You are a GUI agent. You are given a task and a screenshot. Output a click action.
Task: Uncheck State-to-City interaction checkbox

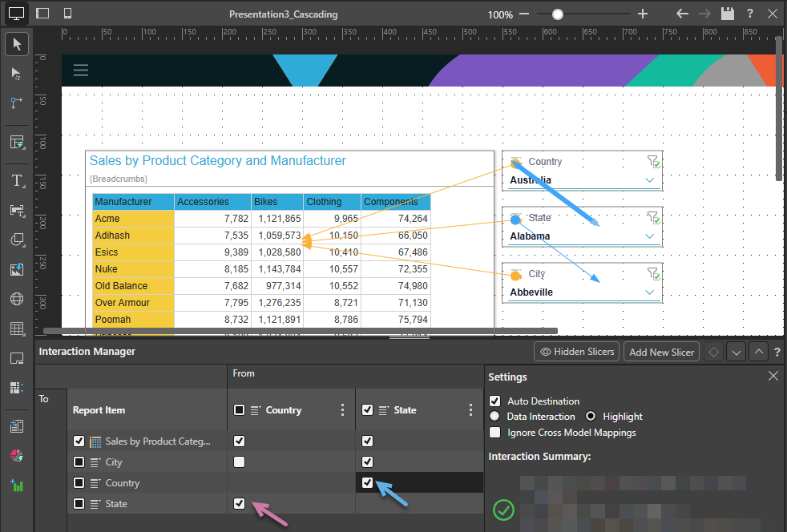pos(367,461)
